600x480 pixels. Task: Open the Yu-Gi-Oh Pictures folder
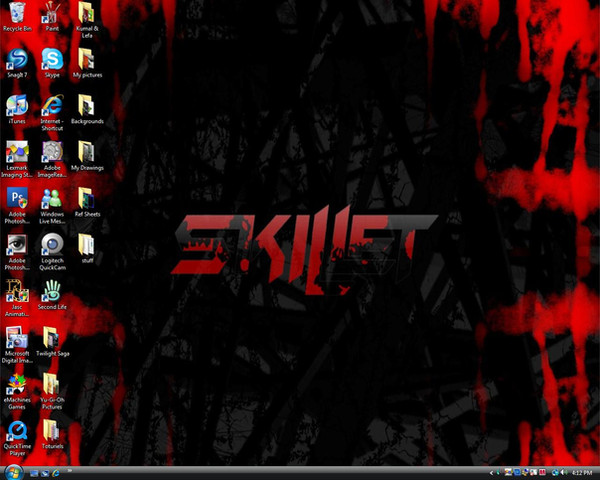(x=52, y=391)
